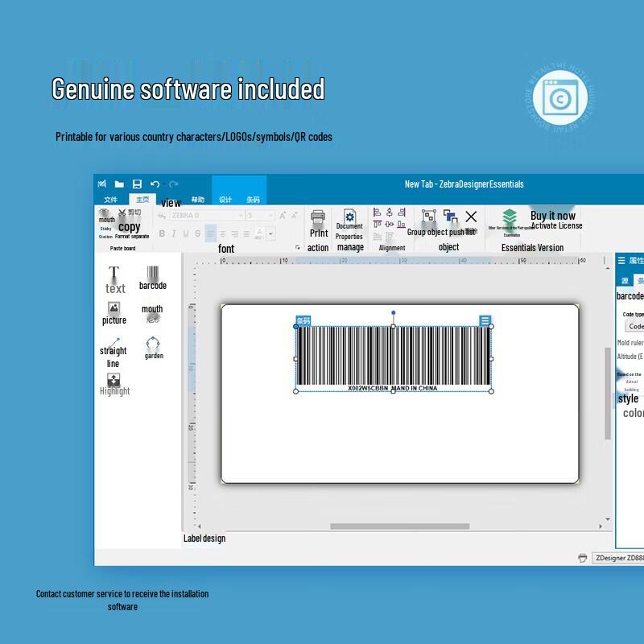Image resolution: width=644 pixels, height=644 pixels.
Task: Click the Delete X icon
Action: coord(471,217)
